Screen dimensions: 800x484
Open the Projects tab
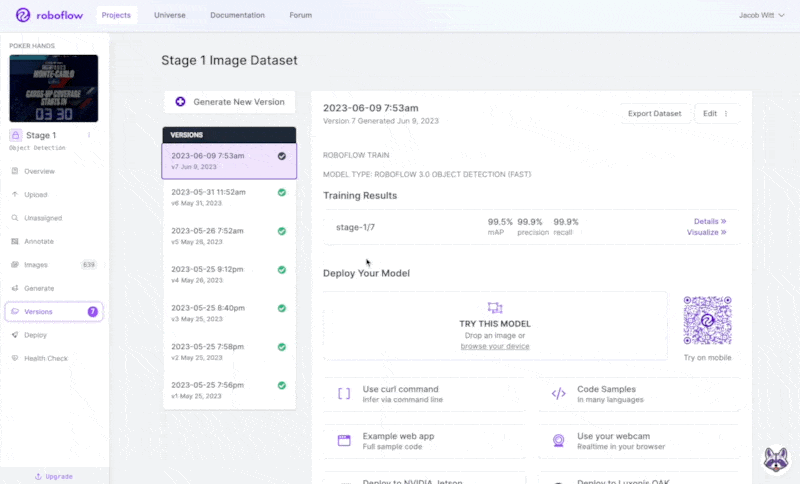116,15
